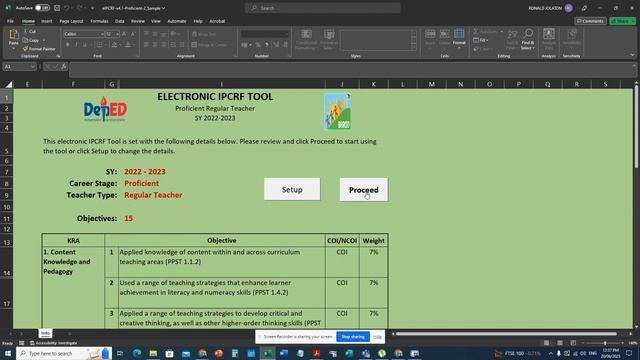Toggle the AutoSave switch
The width and height of the screenshot is (640, 360).
coord(42,8)
